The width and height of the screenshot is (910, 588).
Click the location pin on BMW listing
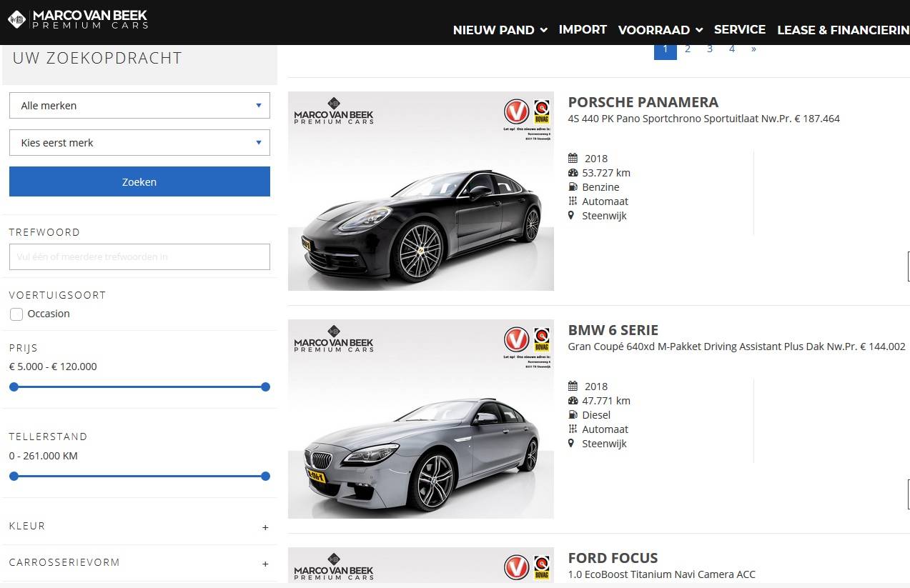(571, 444)
